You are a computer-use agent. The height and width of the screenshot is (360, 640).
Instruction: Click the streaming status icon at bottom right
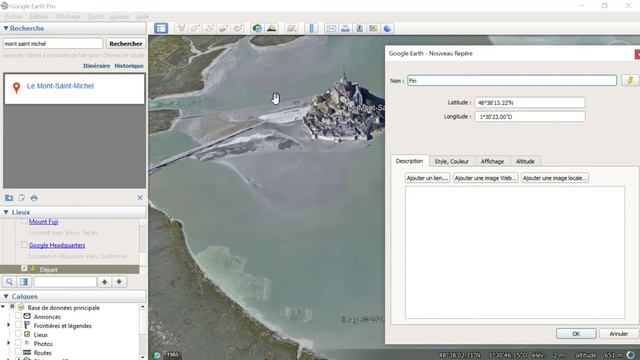631,355
